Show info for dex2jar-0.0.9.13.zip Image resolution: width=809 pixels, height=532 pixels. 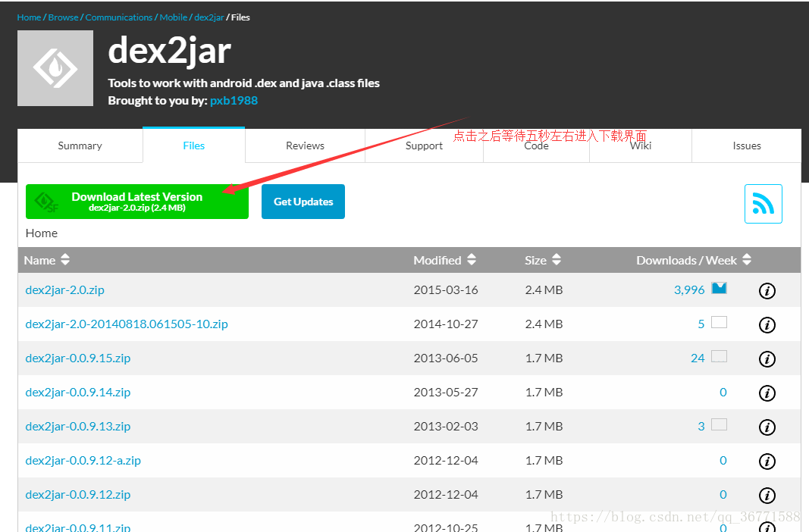(x=767, y=427)
